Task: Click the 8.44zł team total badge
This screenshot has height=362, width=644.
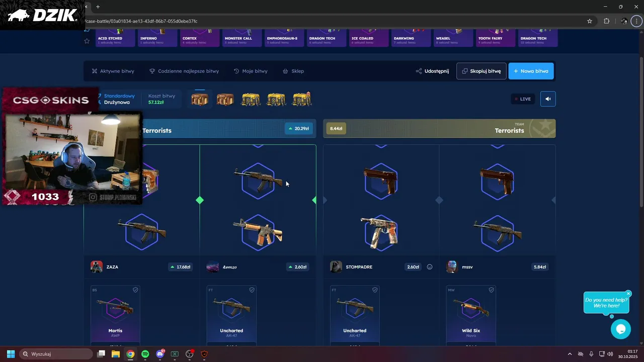Action: tap(336, 129)
